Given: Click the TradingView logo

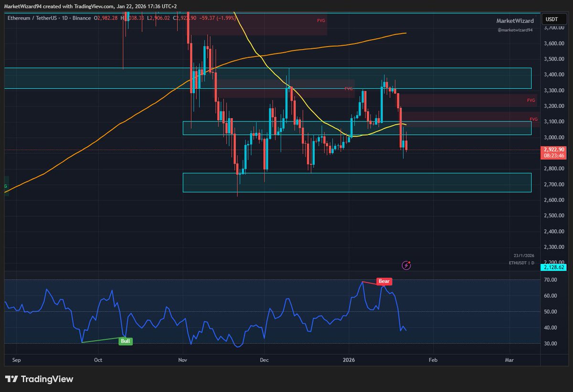Looking at the screenshot, I should coord(39,379).
